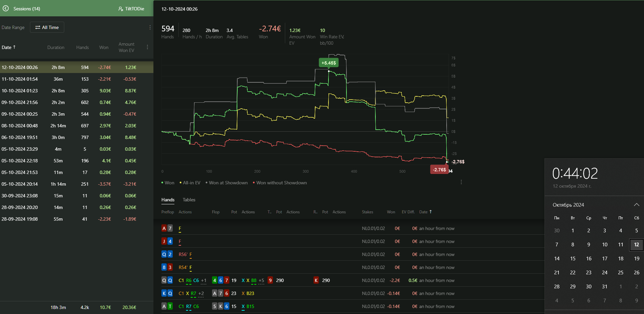Select day 19 in the calendar
This screenshot has height=314, width=644.
pos(636,259)
